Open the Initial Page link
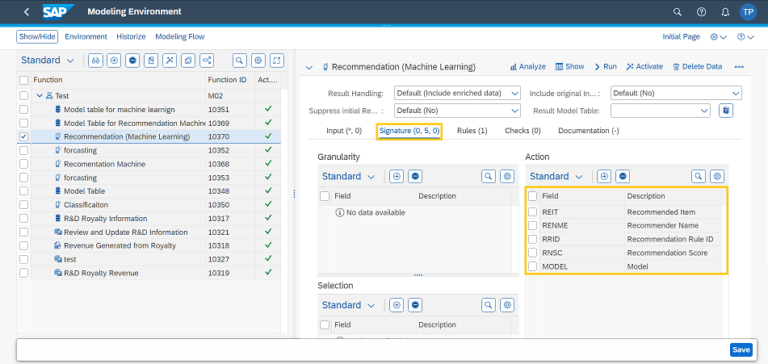Image resolution: width=768 pixels, height=364 pixels. point(681,37)
